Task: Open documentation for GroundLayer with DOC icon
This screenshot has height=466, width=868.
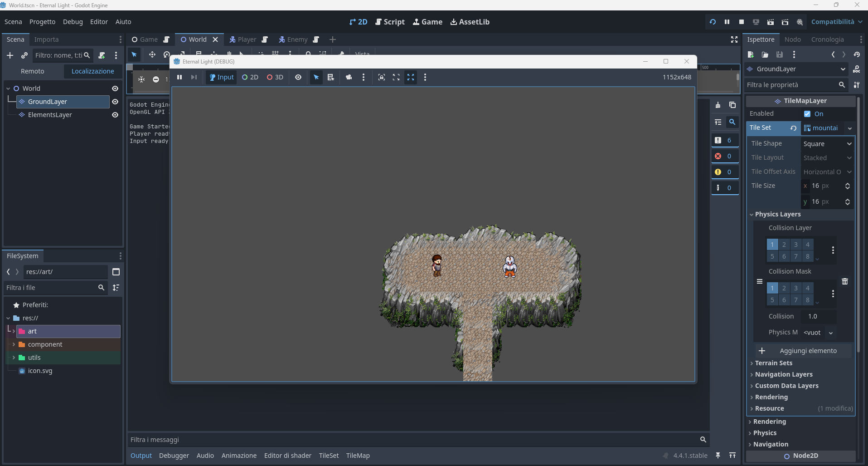Action: (x=857, y=69)
